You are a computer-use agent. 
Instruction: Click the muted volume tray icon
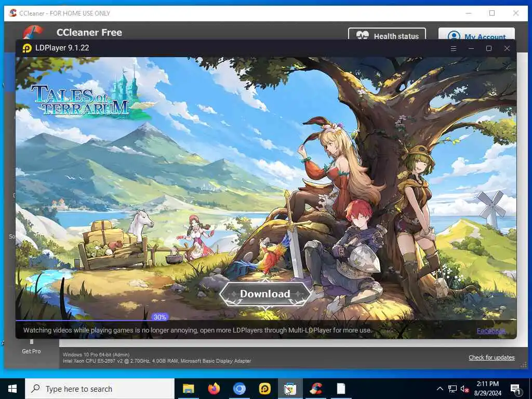[x=464, y=389]
